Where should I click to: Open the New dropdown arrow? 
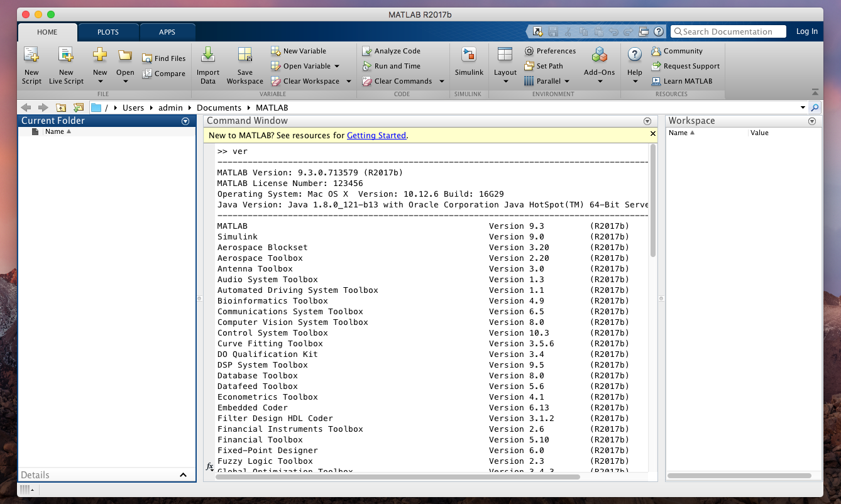click(100, 81)
